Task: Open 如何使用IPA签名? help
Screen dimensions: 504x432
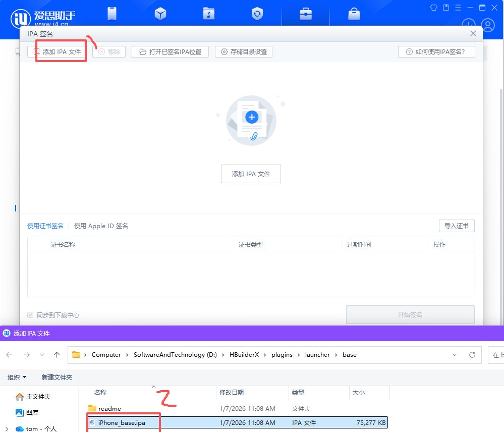Action: pyautogui.click(x=436, y=52)
